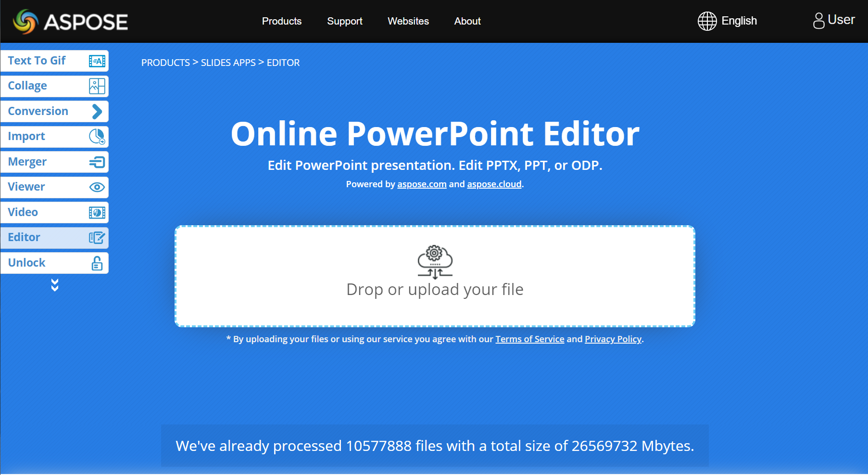
Task: Click the Video film icon
Action: coord(97,213)
